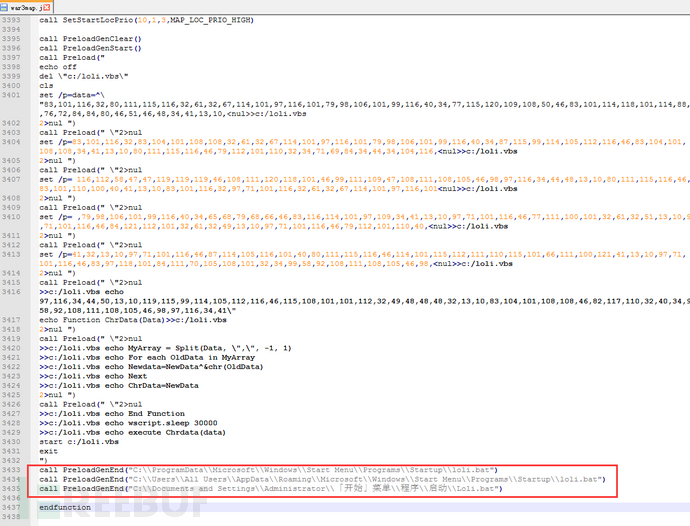690x526 pixels.
Task: Click the 'del \"c:/loli.vbs\"' line
Action: point(84,76)
